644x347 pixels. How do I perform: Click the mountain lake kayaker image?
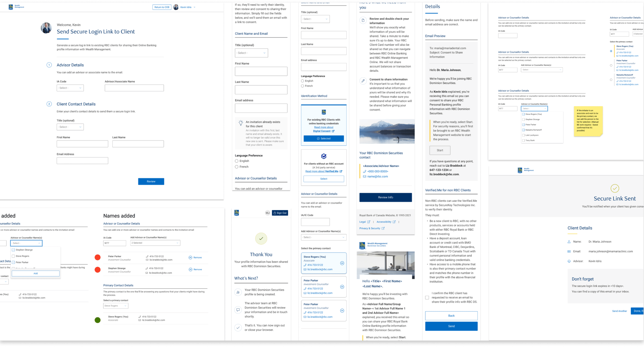387,132
